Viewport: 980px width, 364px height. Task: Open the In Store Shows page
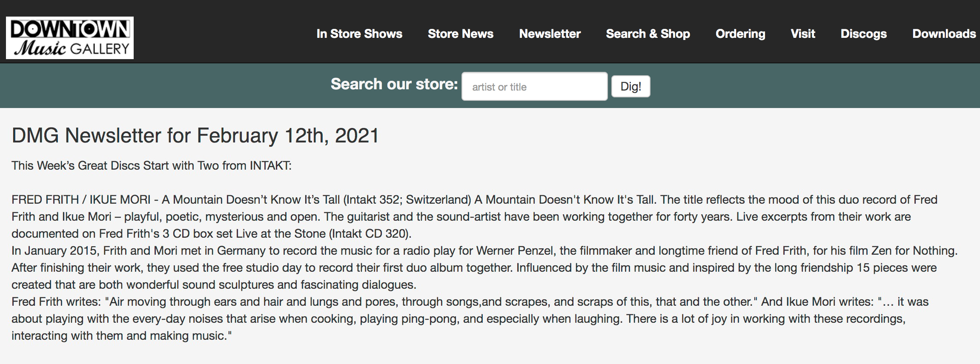coord(359,34)
